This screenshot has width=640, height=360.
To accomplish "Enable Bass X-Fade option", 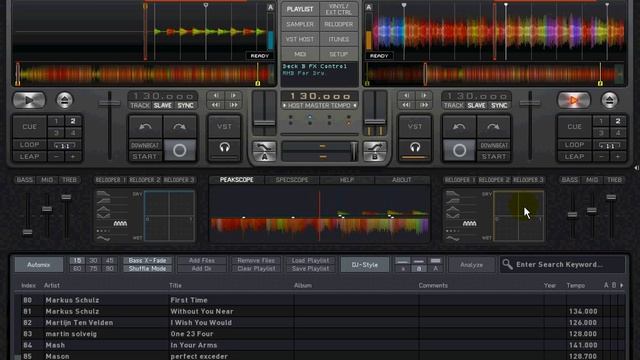I will [x=147, y=260].
